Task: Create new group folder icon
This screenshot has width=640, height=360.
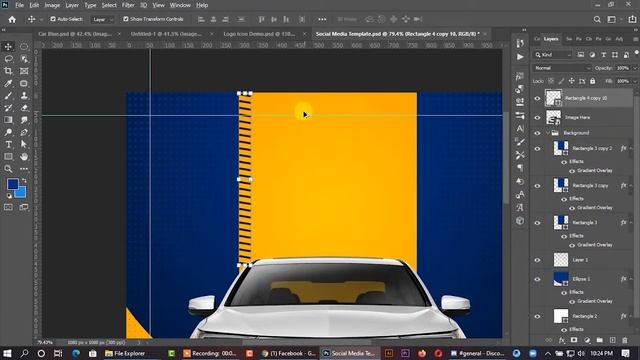Action: point(600,340)
